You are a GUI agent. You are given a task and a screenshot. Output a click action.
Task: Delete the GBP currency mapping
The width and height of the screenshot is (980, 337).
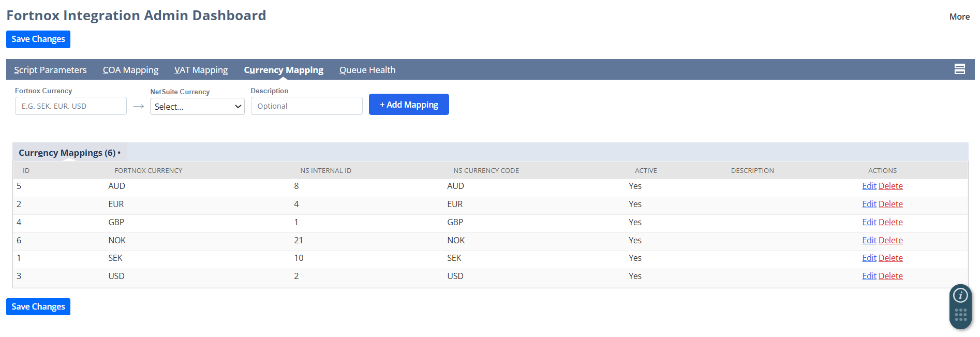[x=890, y=222]
